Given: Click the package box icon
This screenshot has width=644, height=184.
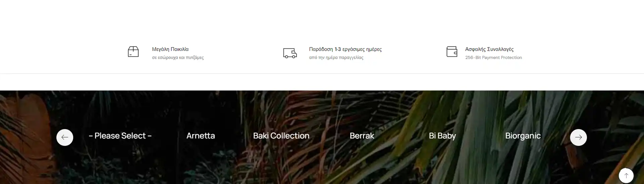Looking at the screenshot, I should tap(133, 52).
